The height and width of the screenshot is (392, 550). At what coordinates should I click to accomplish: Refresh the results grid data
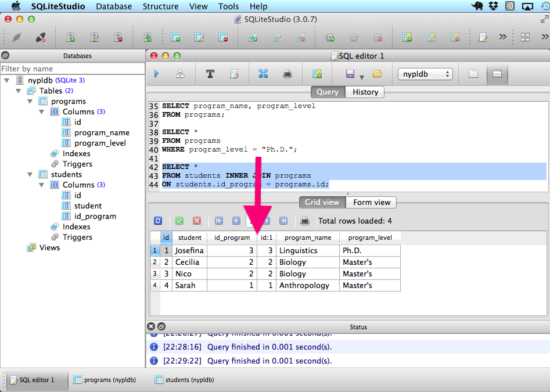click(x=157, y=221)
